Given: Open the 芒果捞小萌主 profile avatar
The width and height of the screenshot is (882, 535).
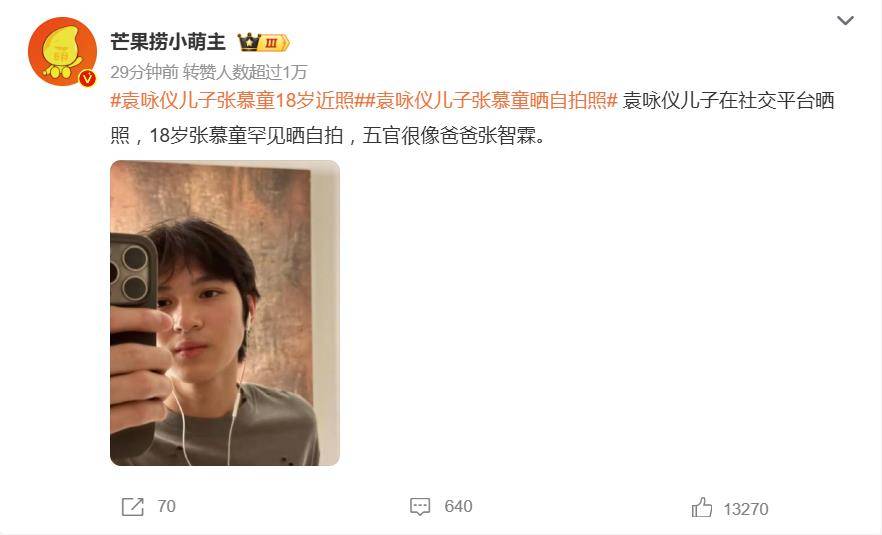Looking at the screenshot, I should [x=62, y=51].
